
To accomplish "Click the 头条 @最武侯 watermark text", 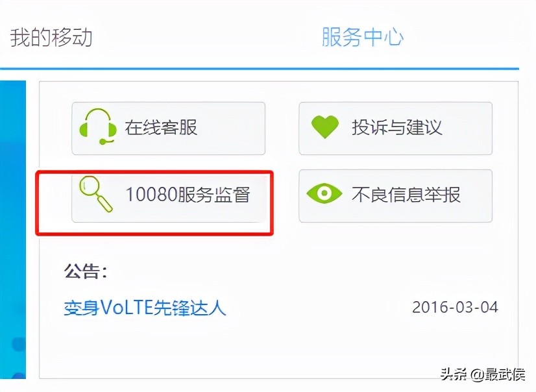I will pyautogui.click(x=482, y=374).
